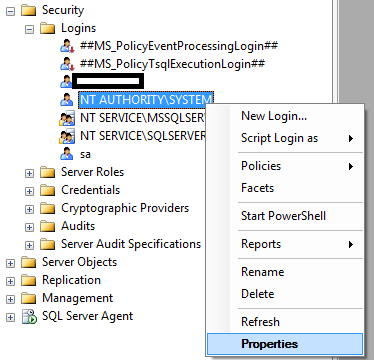Select the SQL Server Agent label
This screenshot has width=374, height=360.
click(x=87, y=316)
